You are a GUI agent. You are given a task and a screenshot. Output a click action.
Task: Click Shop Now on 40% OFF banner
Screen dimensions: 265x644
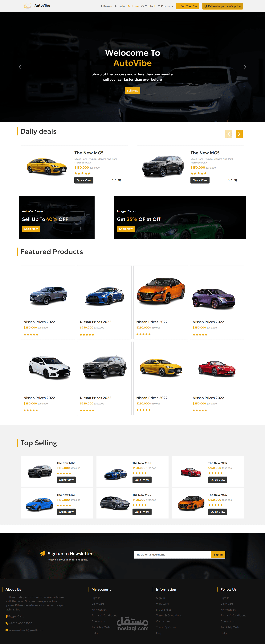pyautogui.click(x=31, y=229)
